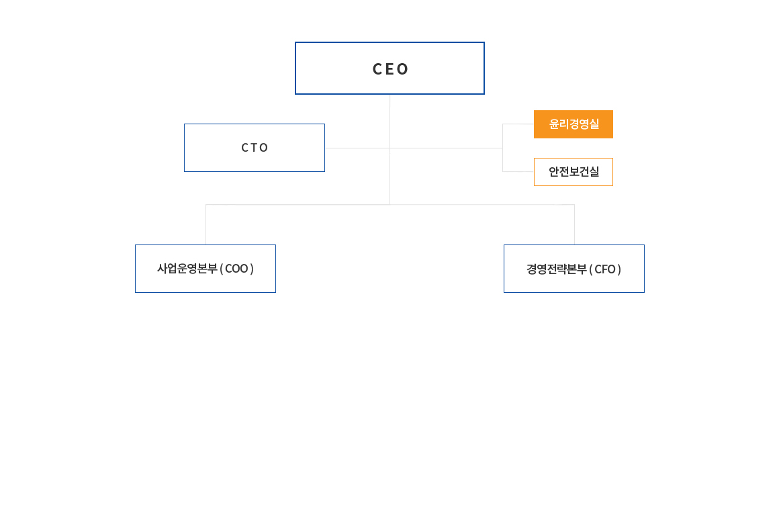Viewport: 779px width, 532px height.
Task: Click the CEO box at top
Action: (389, 68)
